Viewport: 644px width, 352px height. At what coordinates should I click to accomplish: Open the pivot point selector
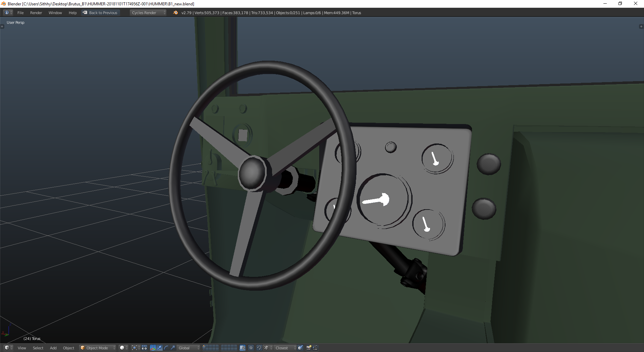(x=136, y=348)
